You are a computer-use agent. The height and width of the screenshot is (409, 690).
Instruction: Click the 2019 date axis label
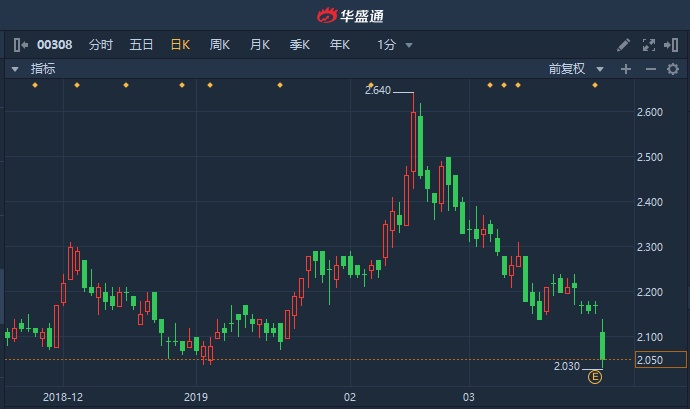(196, 397)
